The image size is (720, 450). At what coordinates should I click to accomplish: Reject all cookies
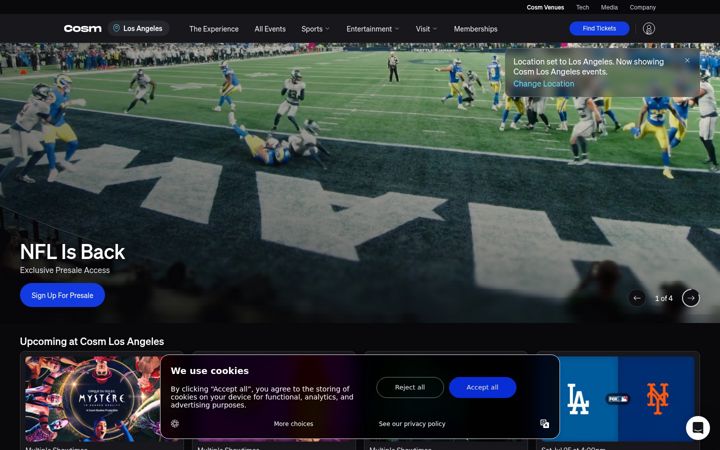pyautogui.click(x=410, y=388)
